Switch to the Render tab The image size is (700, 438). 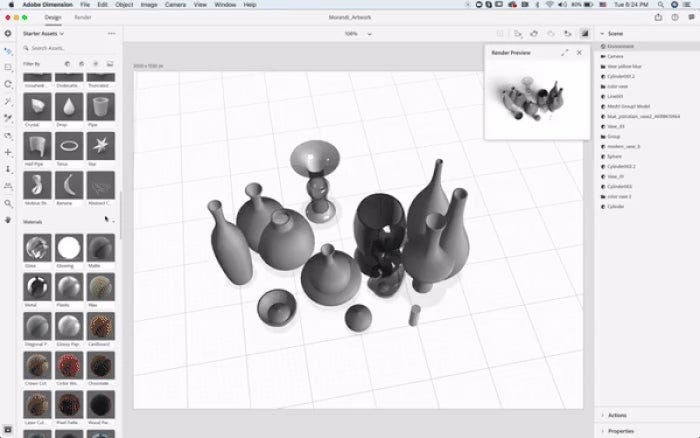(83, 17)
